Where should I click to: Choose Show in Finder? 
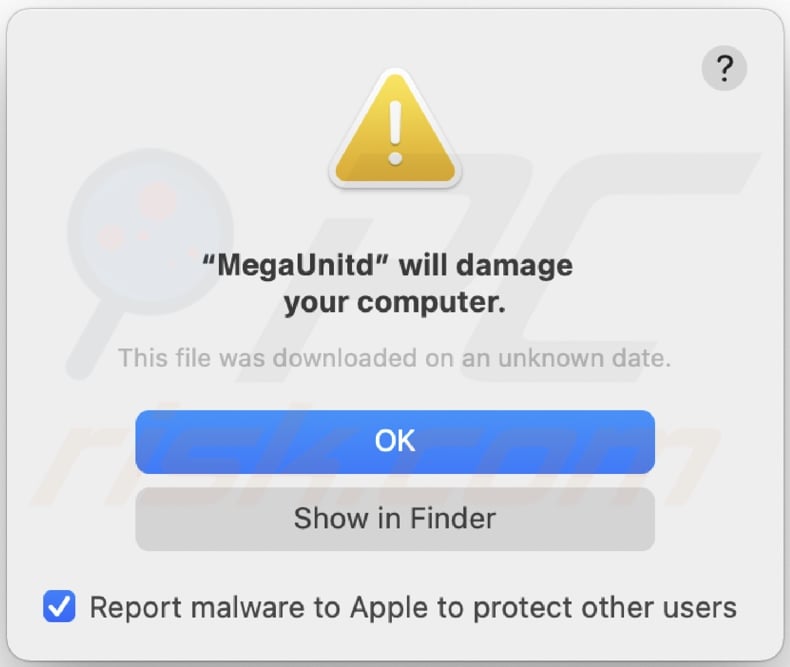[x=395, y=518]
